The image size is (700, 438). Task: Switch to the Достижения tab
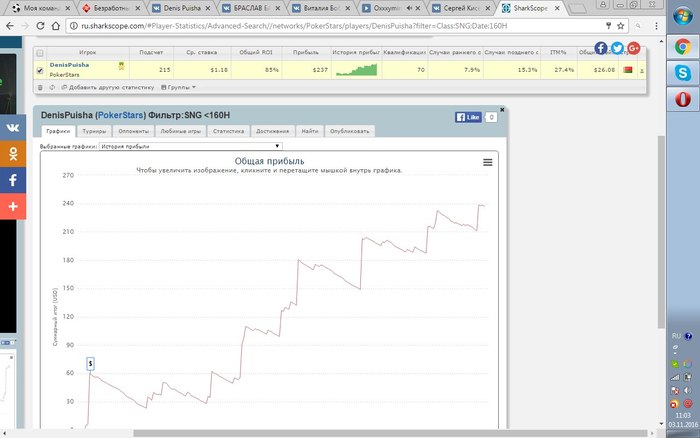272,131
